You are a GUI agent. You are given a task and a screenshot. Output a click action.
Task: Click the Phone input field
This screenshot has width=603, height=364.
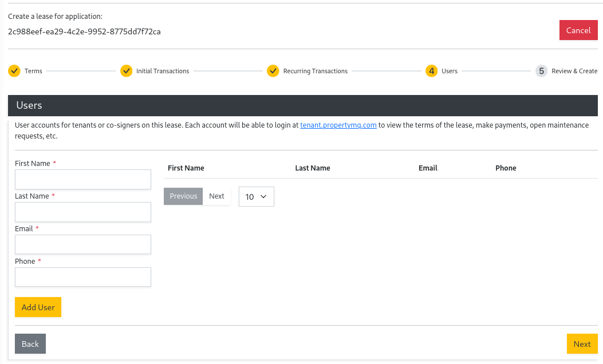83,277
